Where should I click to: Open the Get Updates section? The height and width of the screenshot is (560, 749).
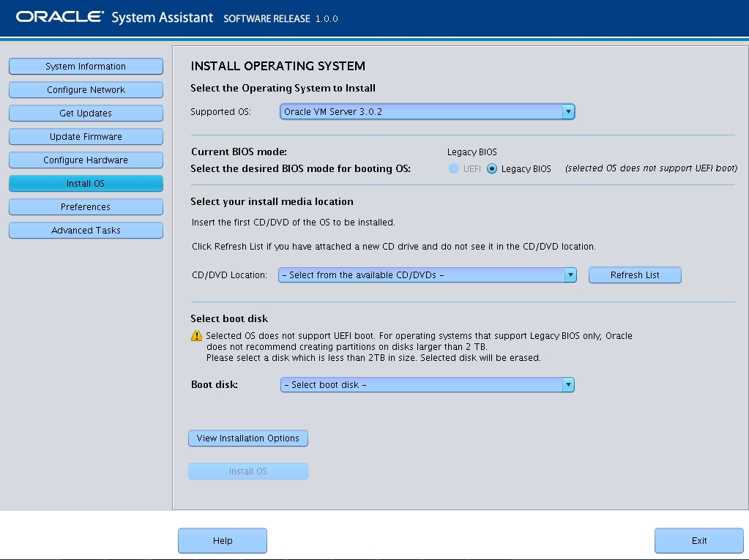(86, 113)
